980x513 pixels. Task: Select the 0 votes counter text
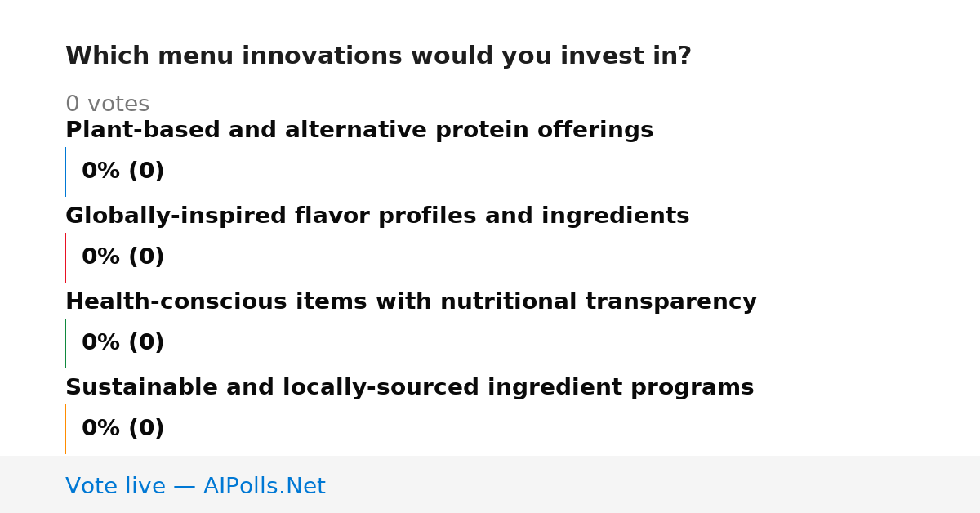(x=107, y=105)
